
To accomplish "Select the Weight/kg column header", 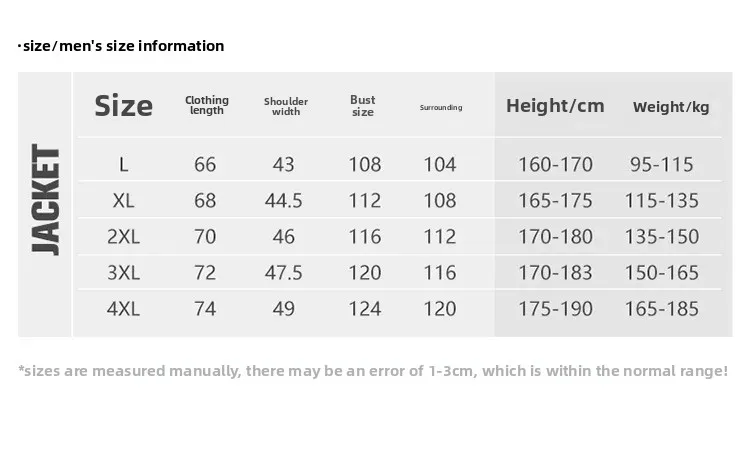I will (x=671, y=107).
